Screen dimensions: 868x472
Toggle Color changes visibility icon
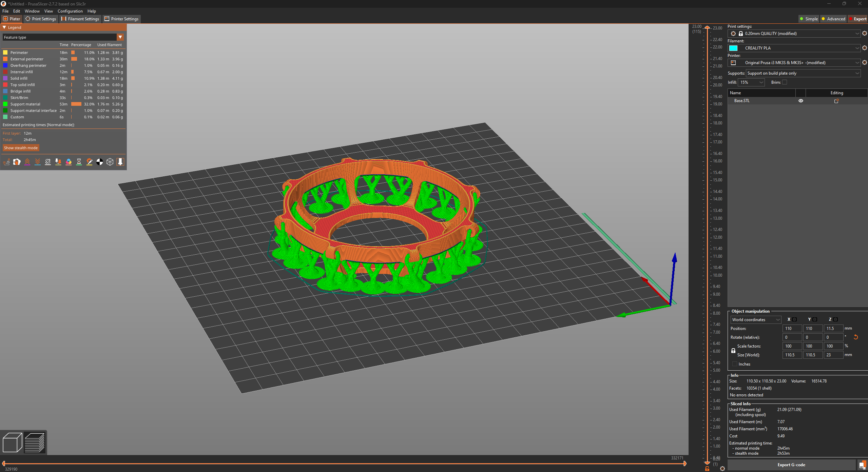point(69,162)
